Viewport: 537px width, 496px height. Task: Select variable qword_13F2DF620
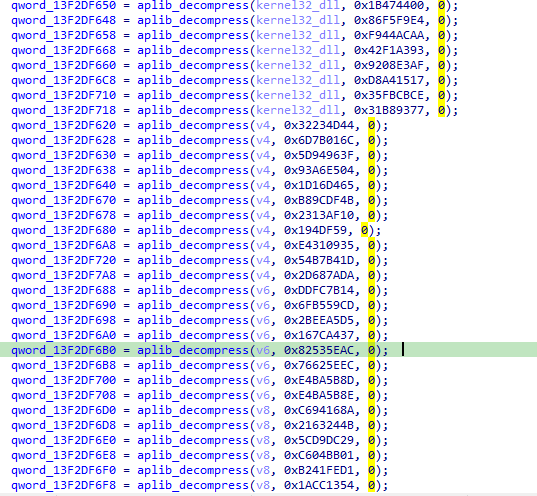tap(63, 126)
